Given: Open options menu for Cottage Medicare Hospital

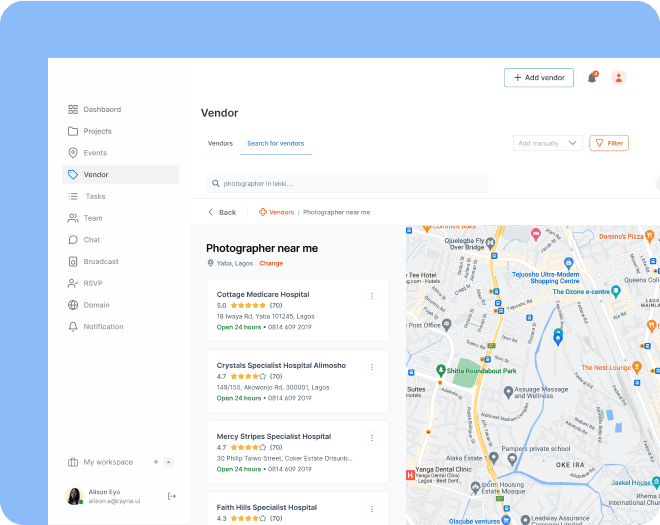Looking at the screenshot, I should 372,296.
